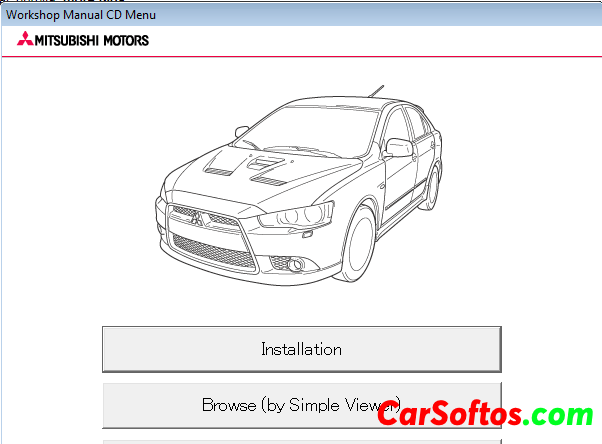Click the Installation button

pyautogui.click(x=301, y=349)
